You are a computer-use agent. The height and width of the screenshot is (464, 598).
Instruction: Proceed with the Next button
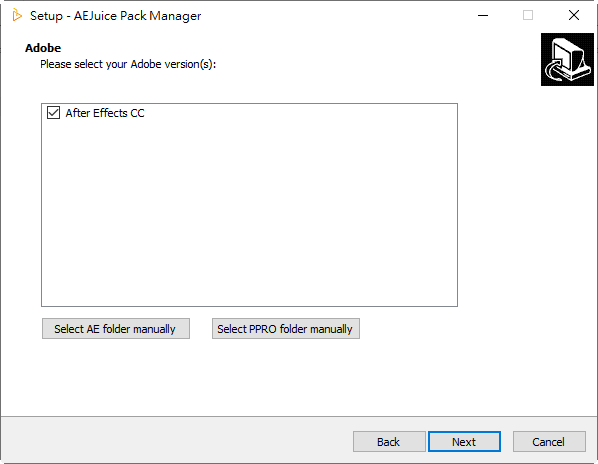coord(464,442)
